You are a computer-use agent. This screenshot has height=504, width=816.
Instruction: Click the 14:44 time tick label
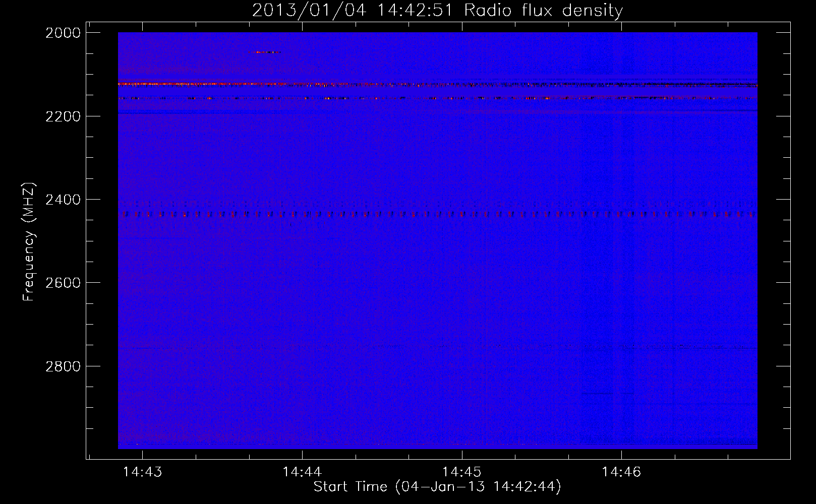pyautogui.click(x=302, y=472)
